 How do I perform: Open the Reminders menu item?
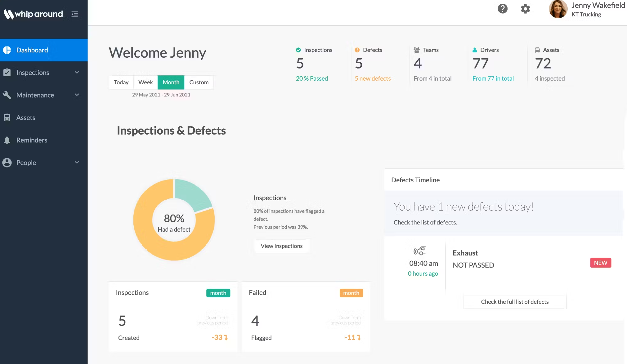pos(32,140)
